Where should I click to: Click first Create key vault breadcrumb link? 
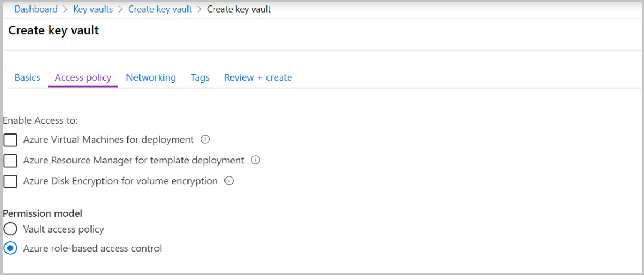point(160,9)
